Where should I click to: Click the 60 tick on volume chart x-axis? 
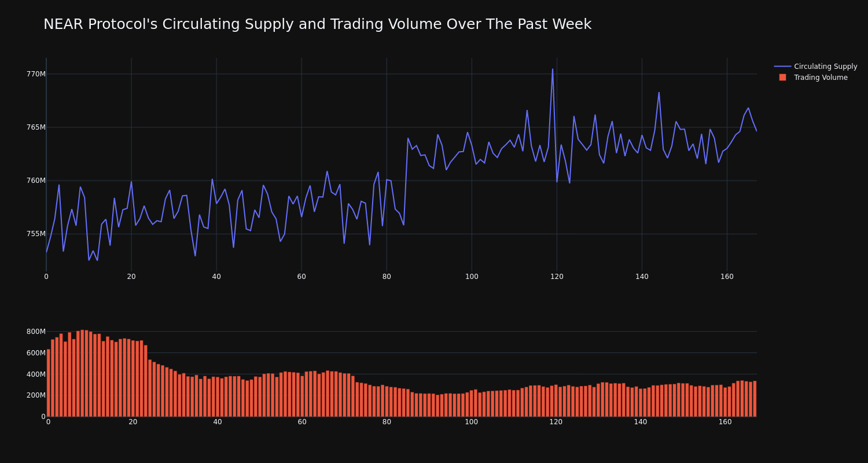[302, 422]
